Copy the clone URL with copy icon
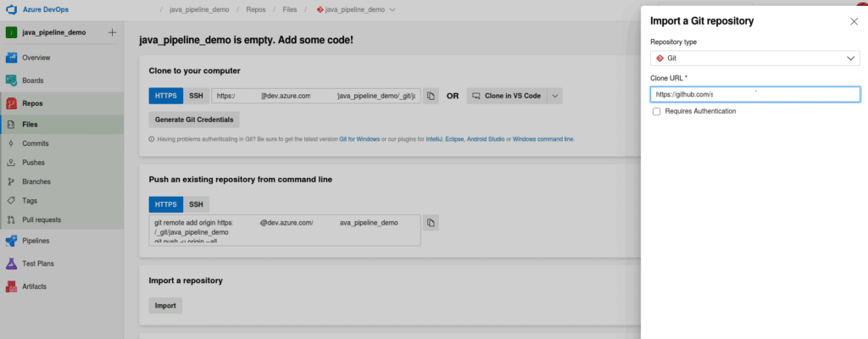Screen dimensions: 868x339 [x=431, y=96]
